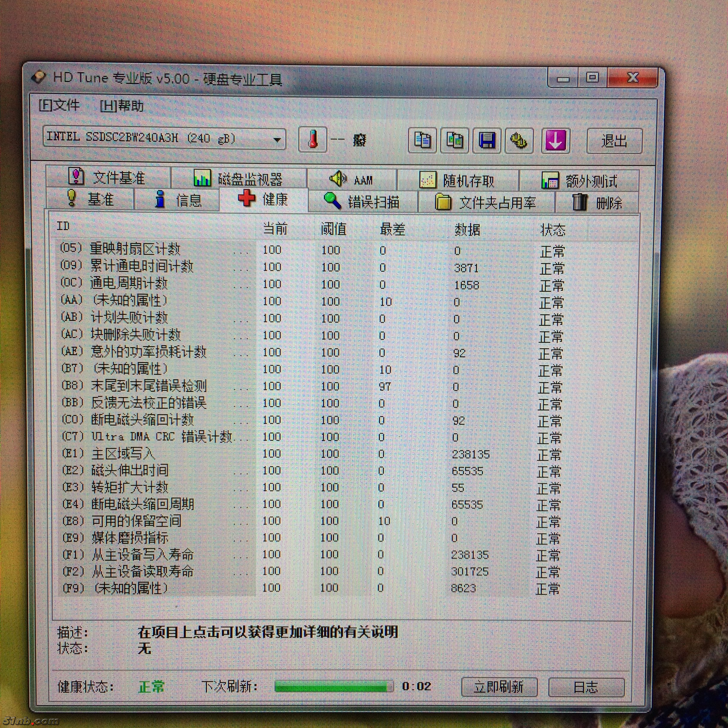The width and height of the screenshot is (728, 728).
Task: Click the 当前 column header
Action: tap(275, 228)
